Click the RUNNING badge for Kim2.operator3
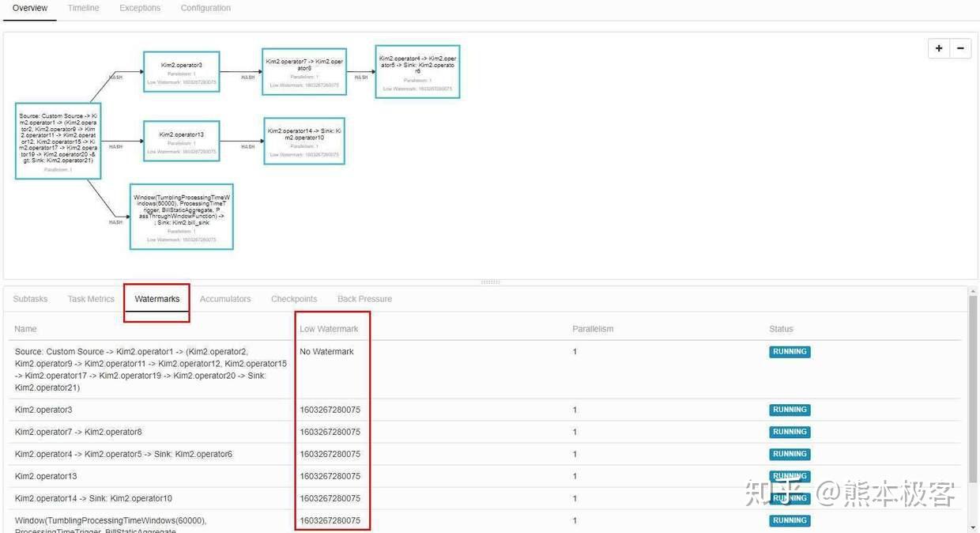This screenshot has width=980, height=533. click(790, 410)
